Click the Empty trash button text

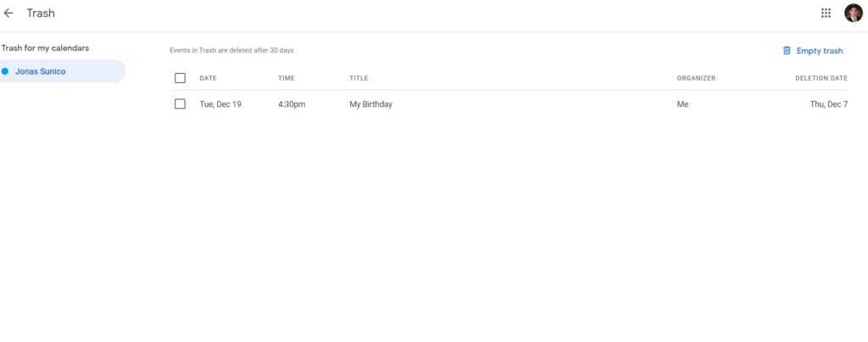(x=820, y=50)
